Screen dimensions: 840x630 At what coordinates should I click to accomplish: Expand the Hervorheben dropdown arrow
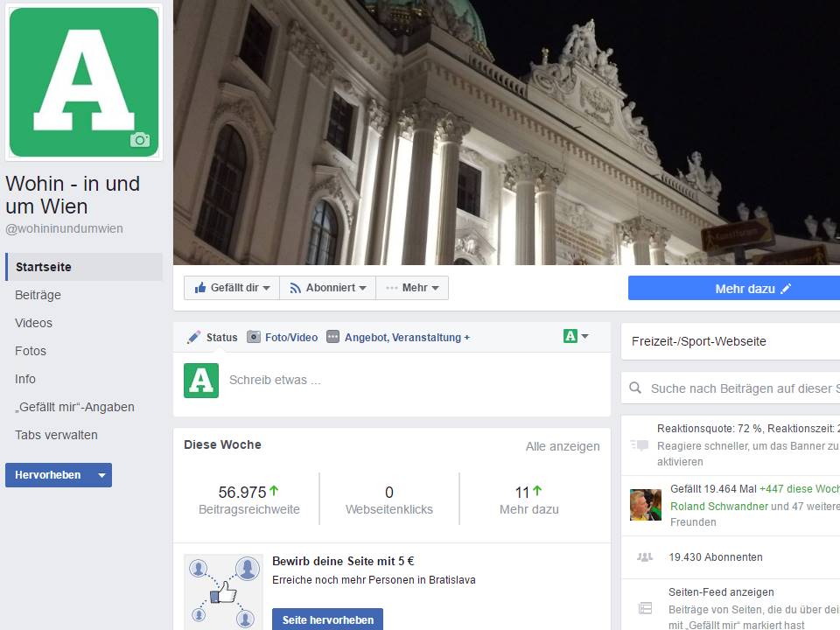click(101, 475)
